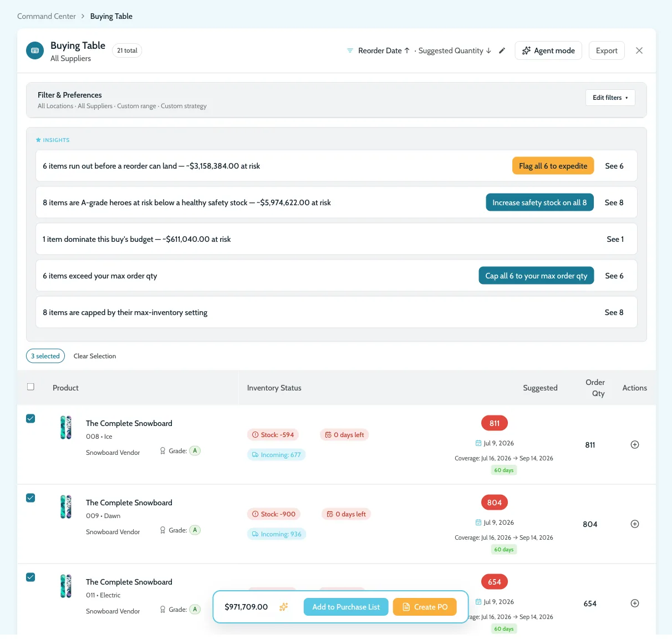Open the Edit filters dropdown
Viewport: 672px width, 639px height.
click(610, 98)
